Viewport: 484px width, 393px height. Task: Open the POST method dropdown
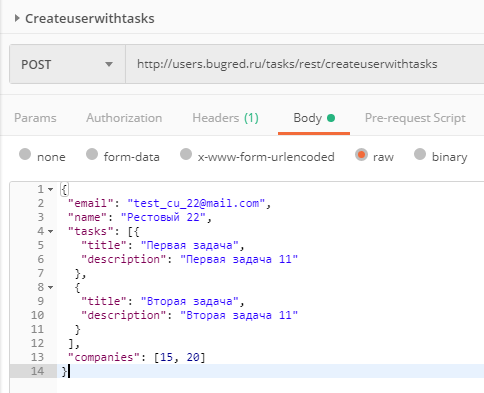(x=67, y=64)
